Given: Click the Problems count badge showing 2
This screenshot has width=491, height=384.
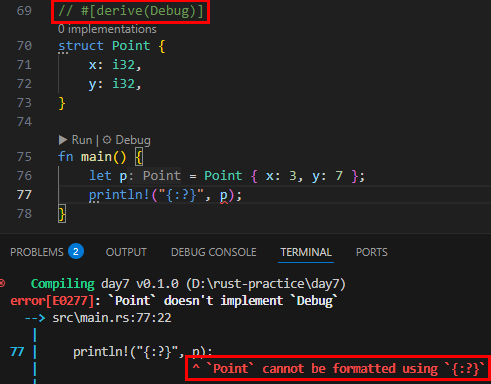Looking at the screenshot, I should (x=76, y=252).
